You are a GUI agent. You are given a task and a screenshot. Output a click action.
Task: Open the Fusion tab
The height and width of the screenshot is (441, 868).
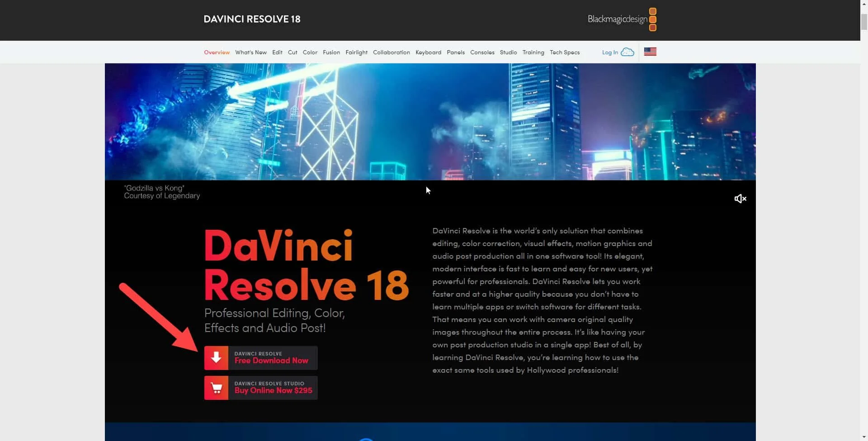point(331,52)
